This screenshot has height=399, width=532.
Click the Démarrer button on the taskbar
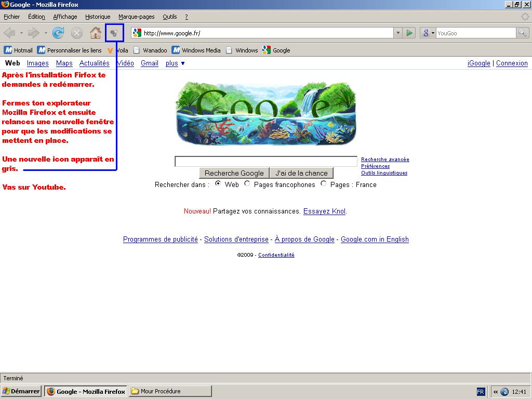click(21, 391)
